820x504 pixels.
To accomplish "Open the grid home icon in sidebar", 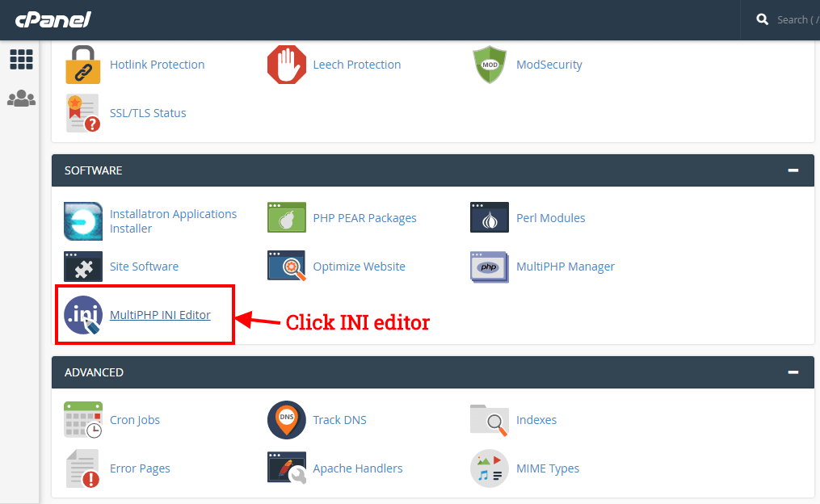I will pos(22,60).
